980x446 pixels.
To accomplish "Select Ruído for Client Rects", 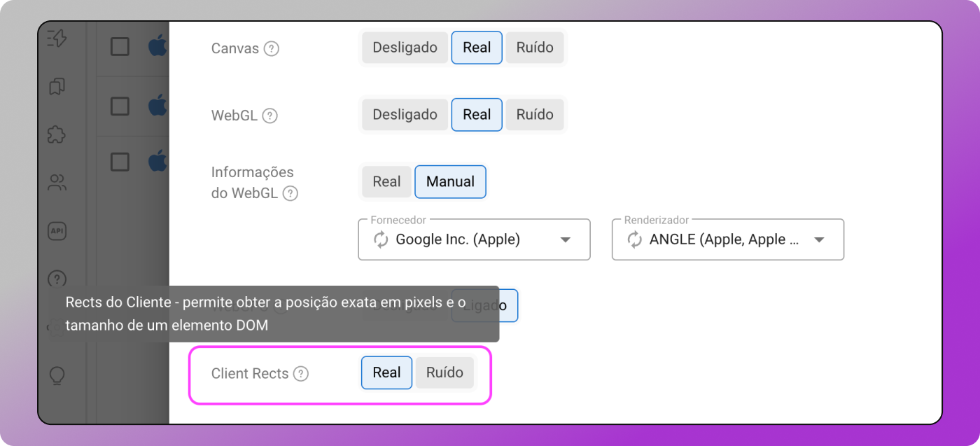I will point(444,372).
